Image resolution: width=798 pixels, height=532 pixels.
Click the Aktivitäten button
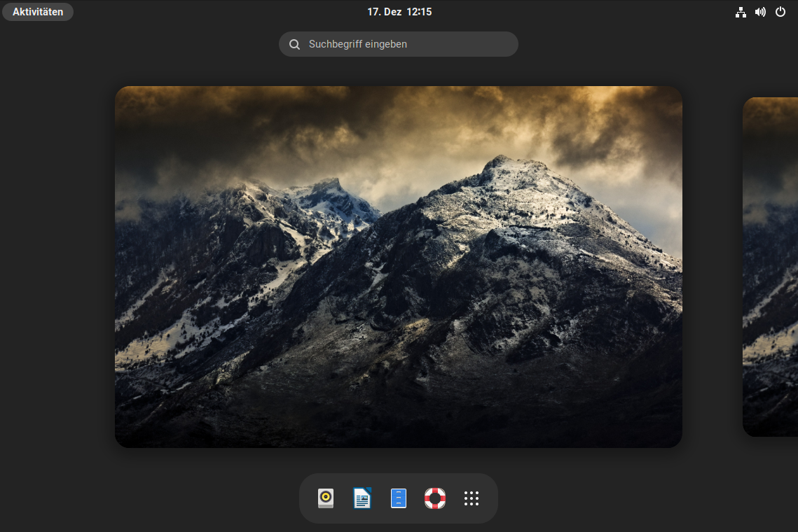tap(38, 11)
